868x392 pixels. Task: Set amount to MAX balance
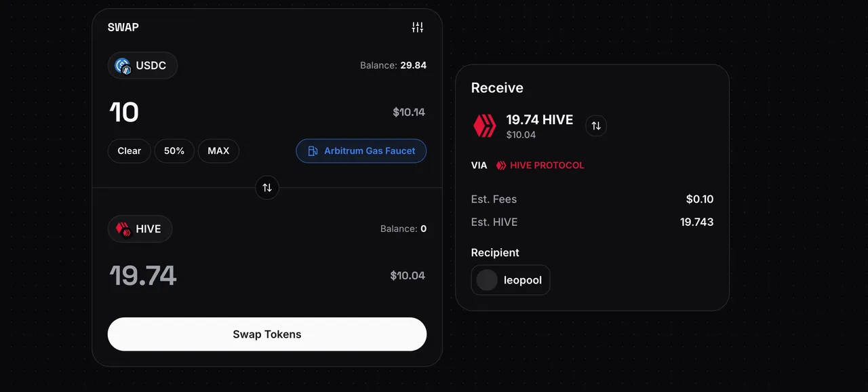coord(218,151)
